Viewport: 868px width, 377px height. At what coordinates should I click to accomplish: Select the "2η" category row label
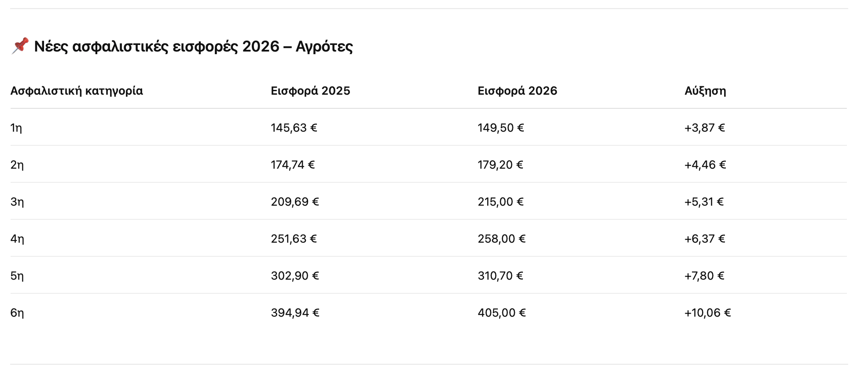pos(17,165)
